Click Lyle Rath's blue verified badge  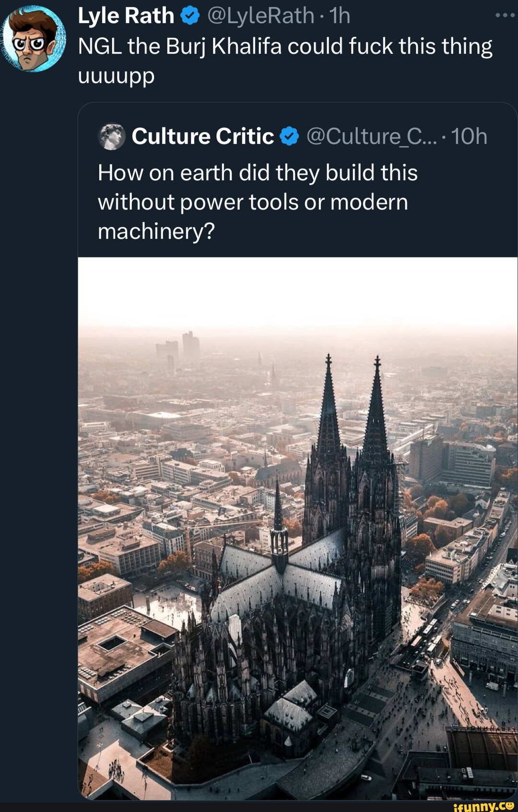tap(190, 16)
